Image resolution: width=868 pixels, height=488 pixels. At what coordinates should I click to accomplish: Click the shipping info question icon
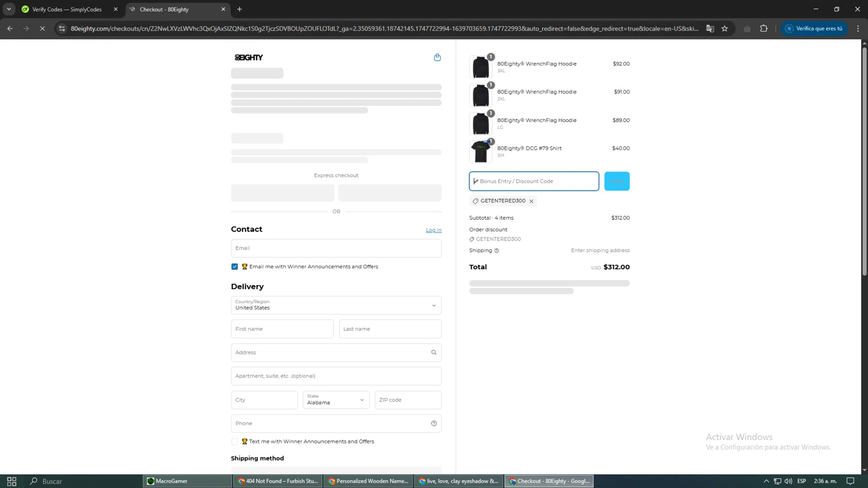(x=496, y=250)
